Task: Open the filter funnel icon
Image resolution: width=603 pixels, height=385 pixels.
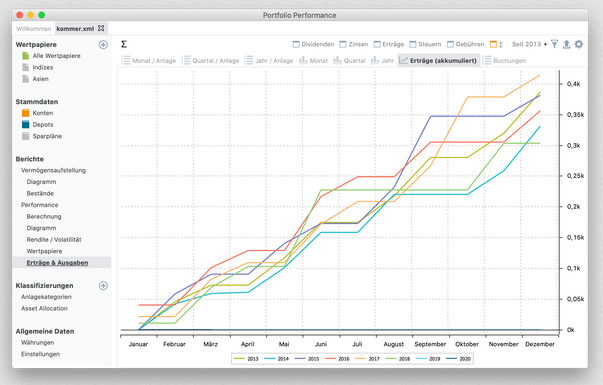Action: 554,44
